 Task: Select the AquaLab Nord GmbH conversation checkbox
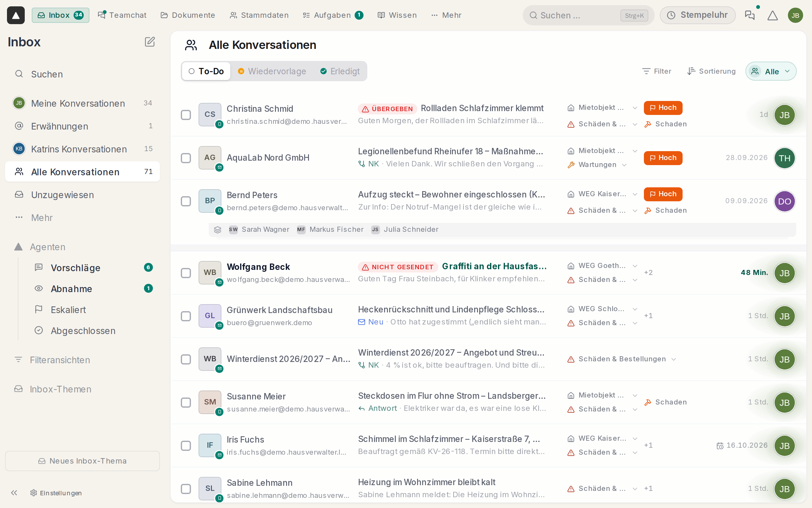(186, 158)
